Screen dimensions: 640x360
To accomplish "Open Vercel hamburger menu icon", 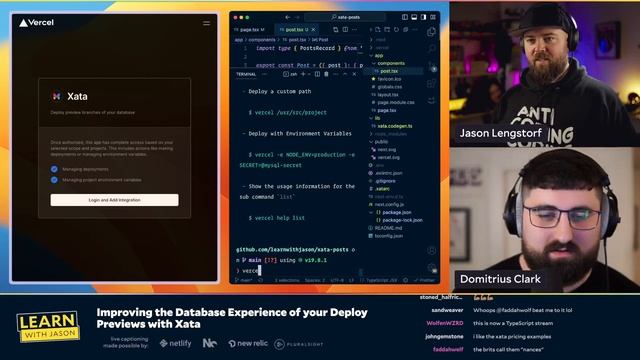I will (x=207, y=23).
